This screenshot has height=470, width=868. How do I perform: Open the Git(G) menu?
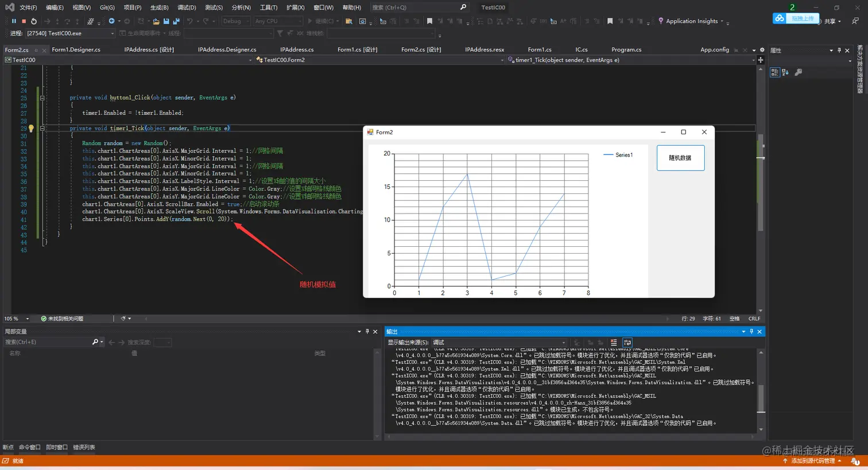107,7
